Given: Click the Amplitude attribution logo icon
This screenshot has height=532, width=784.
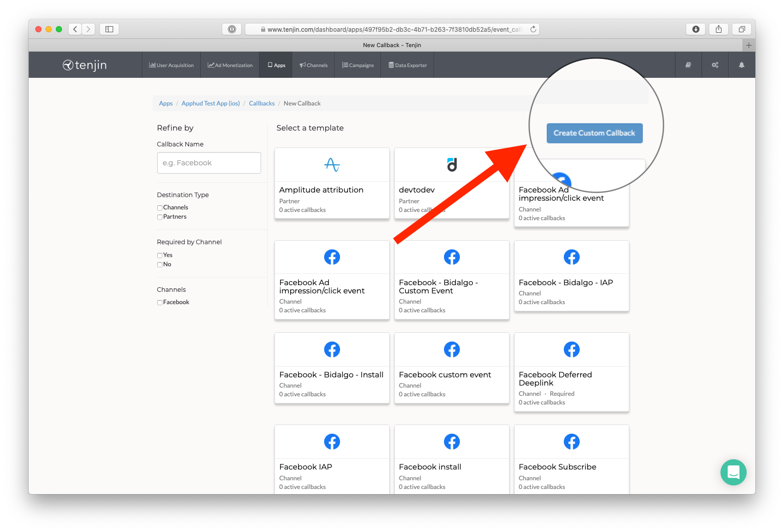Looking at the screenshot, I should pos(332,165).
